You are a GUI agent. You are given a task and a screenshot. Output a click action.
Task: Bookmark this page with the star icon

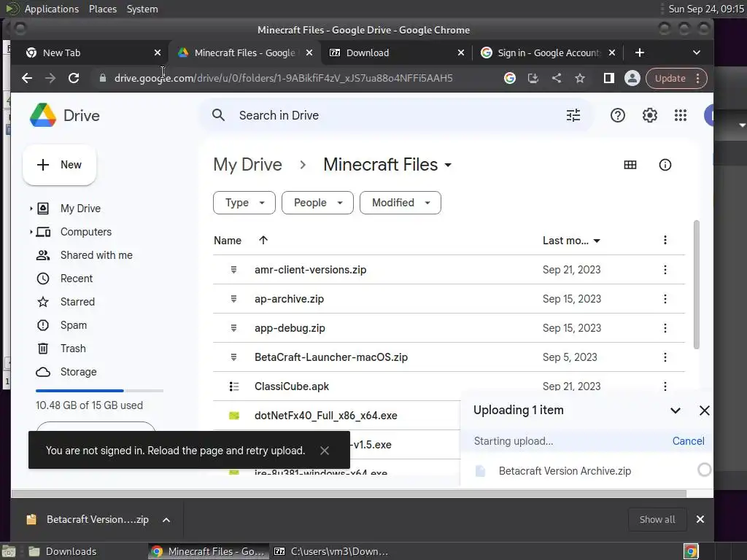coord(579,78)
